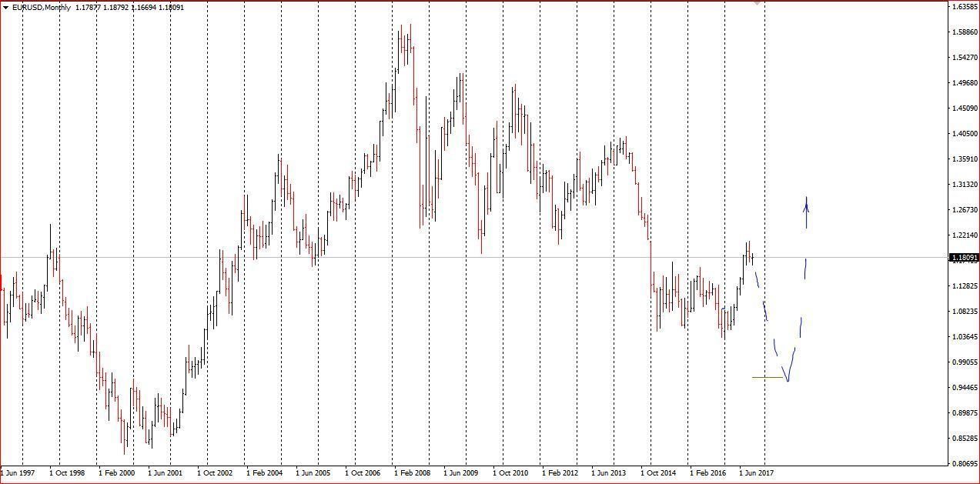Click the 0.80695 price axis label
This screenshot has height=484, width=980.
tap(965, 463)
